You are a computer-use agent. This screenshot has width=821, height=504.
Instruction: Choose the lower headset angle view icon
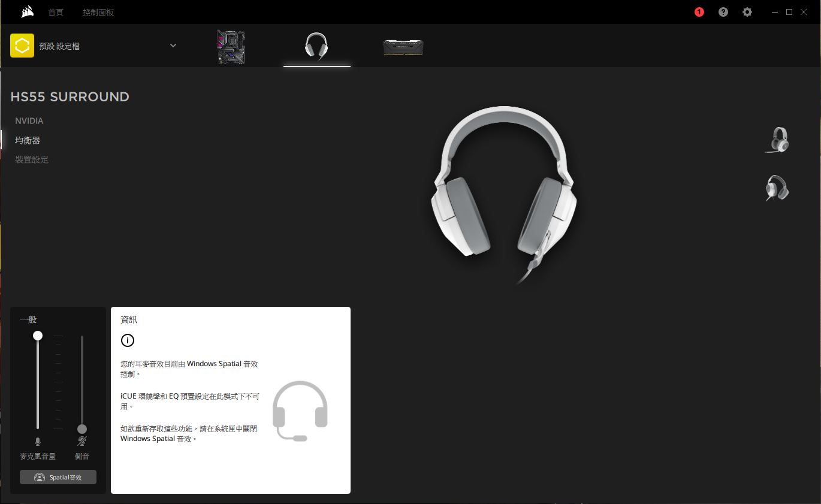[x=777, y=188]
